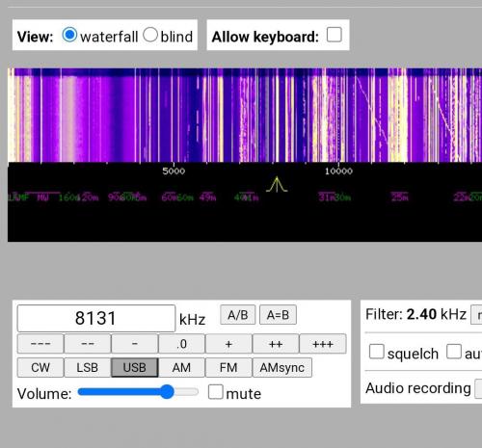The image size is (482, 448).
Task: Click the 10000 mark on frequency scale
Action: 338,171
